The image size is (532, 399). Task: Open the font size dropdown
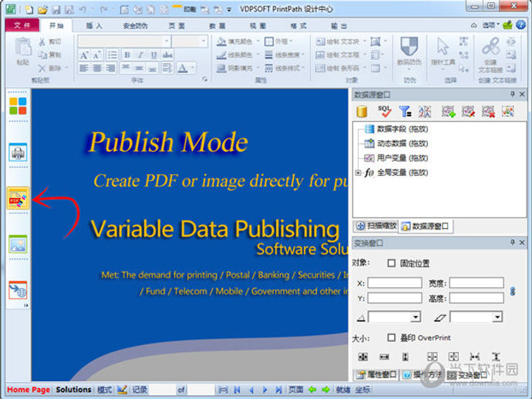click(x=204, y=41)
